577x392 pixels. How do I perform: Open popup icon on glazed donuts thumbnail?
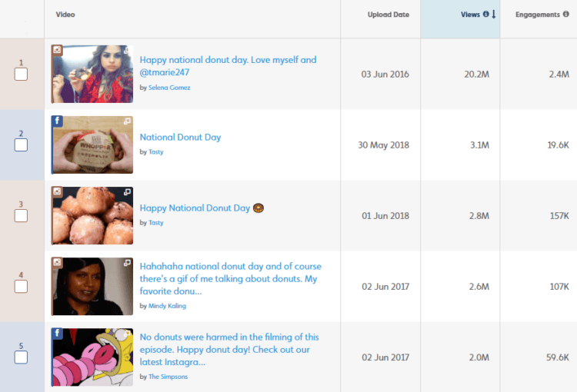tap(127, 192)
